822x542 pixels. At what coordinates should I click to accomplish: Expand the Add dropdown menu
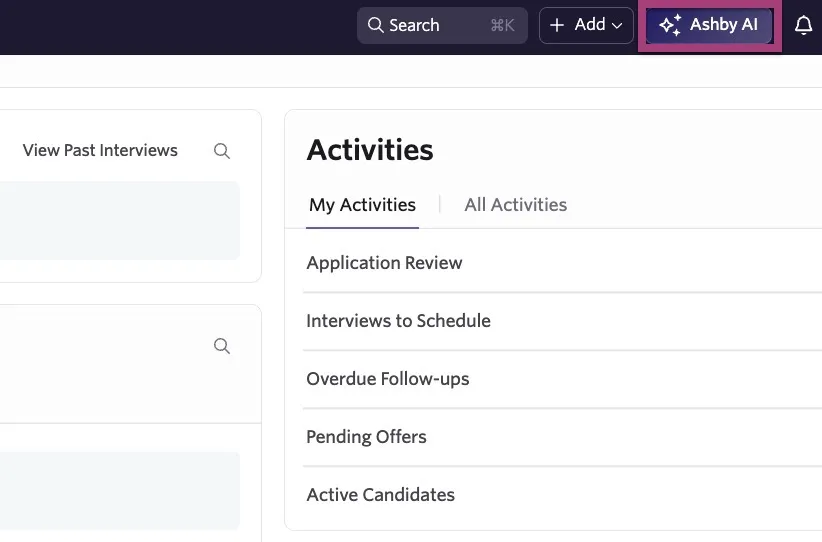(x=586, y=25)
